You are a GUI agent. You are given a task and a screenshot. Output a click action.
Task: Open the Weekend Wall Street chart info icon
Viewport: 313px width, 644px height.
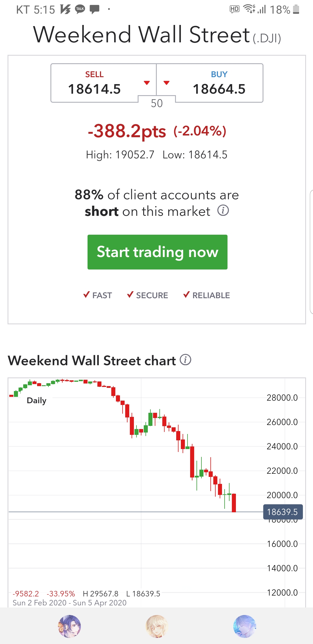click(x=185, y=360)
